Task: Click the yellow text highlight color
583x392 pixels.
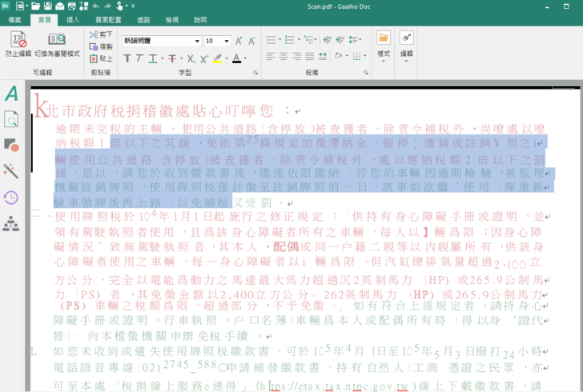Action: (x=218, y=58)
